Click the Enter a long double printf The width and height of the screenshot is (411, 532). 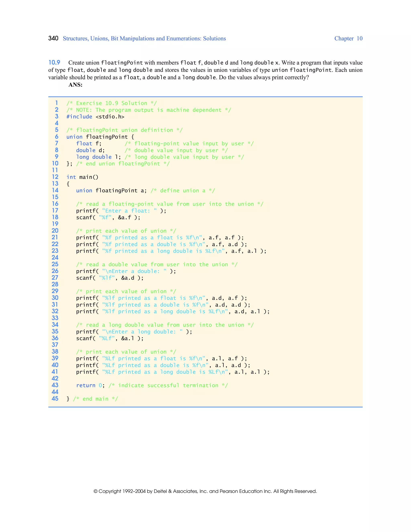coord(134,331)
